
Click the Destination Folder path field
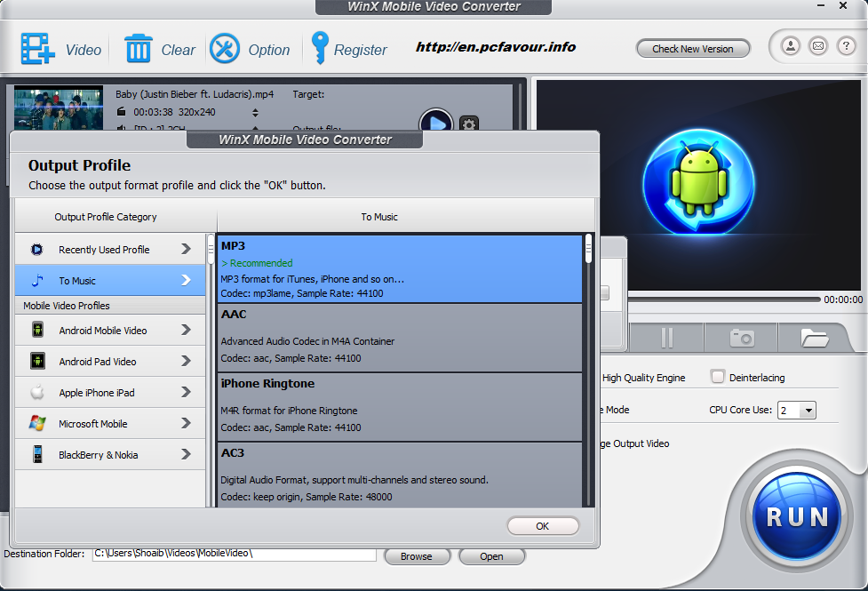pyautogui.click(x=235, y=554)
